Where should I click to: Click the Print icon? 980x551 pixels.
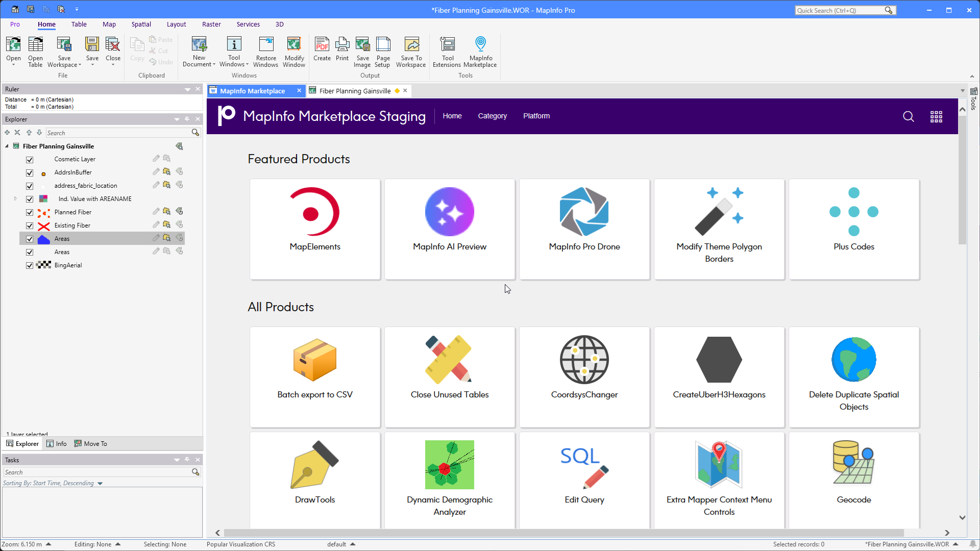pos(342,45)
